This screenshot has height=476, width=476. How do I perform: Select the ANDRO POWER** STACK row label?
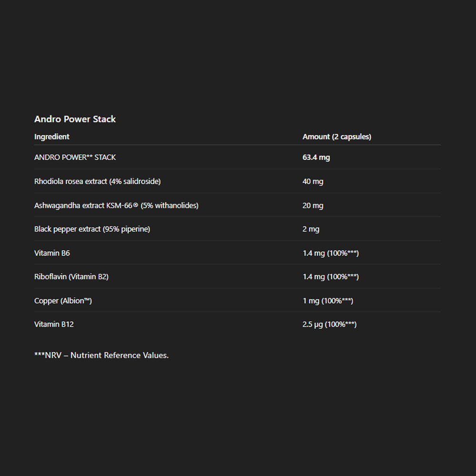click(x=75, y=158)
